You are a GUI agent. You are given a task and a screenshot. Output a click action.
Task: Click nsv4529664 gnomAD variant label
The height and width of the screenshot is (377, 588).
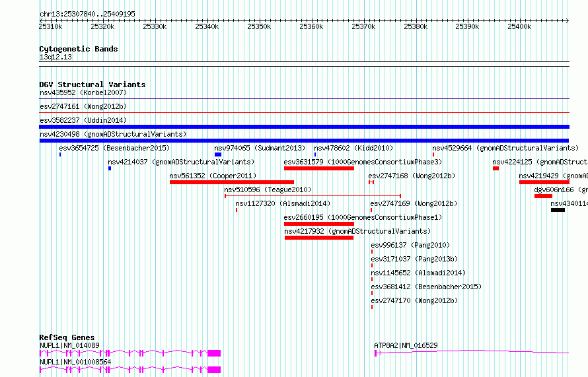pos(505,148)
